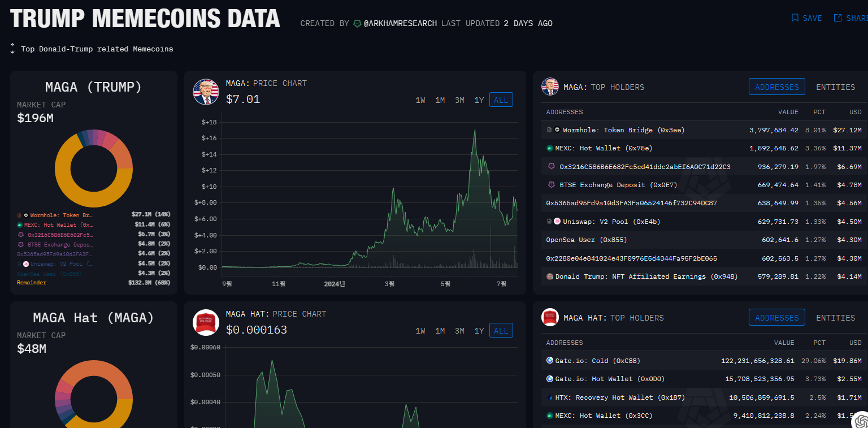This screenshot has height=428, width=868.
Task: Click the $7.01 MAGA price value
Action: 243,100
